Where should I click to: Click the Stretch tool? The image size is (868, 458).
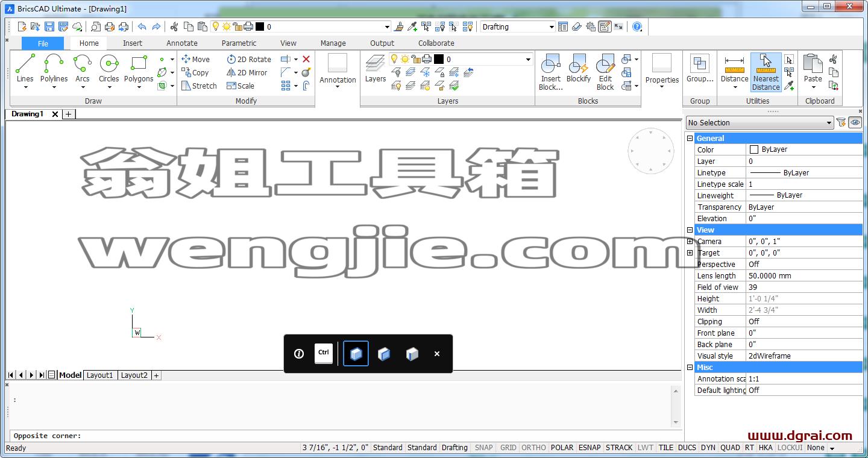pos(199,86)
